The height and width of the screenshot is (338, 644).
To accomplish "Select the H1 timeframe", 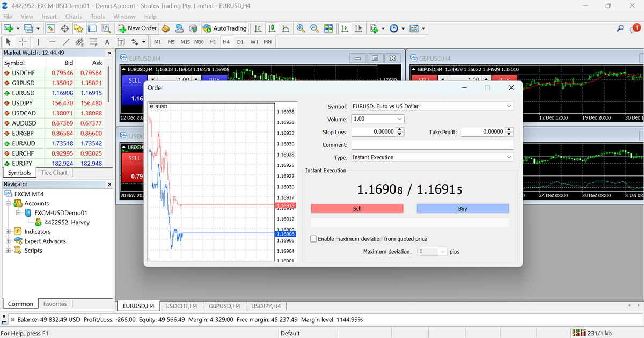I will pos(213,42).
